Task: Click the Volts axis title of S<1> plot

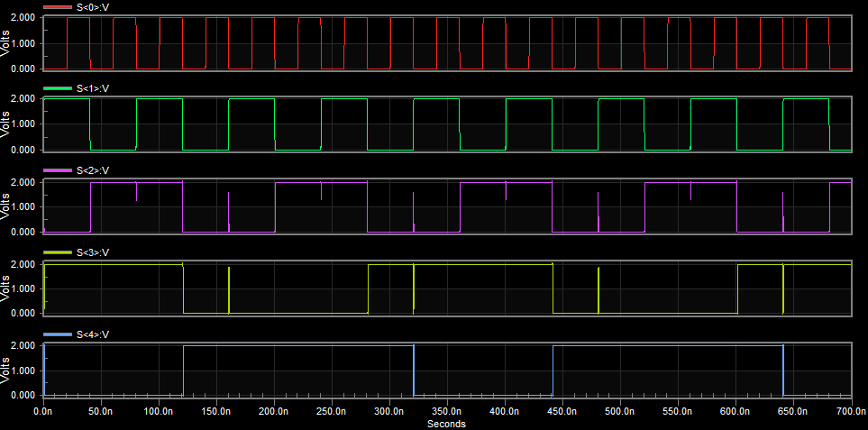Action: pyautogui.click(x=5, y=124)
